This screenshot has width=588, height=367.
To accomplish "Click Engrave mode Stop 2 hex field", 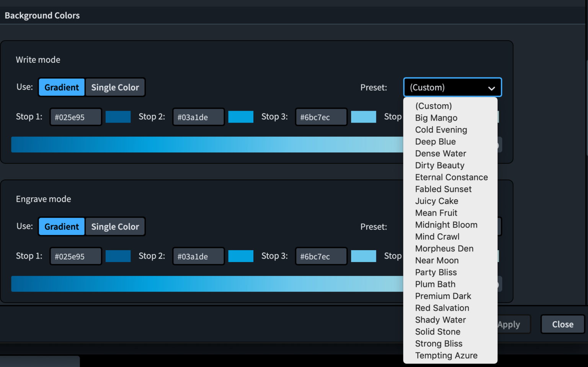I will [198, 257].
